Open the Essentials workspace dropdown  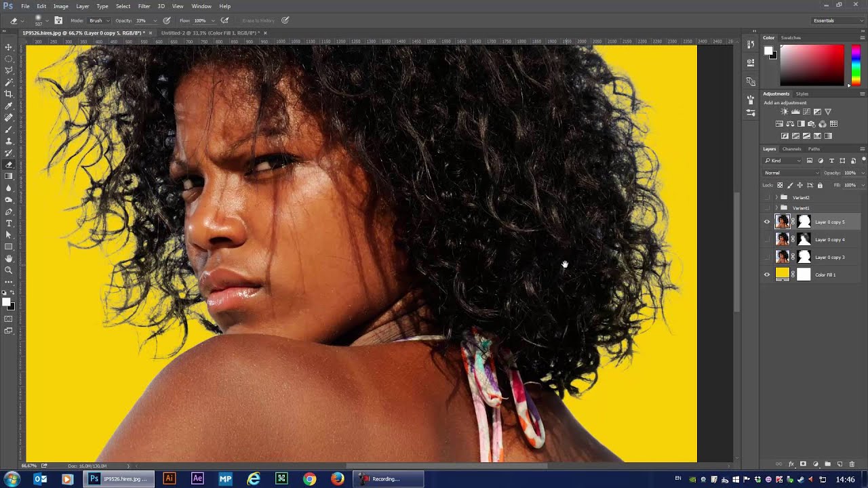[x=838, y=20]
